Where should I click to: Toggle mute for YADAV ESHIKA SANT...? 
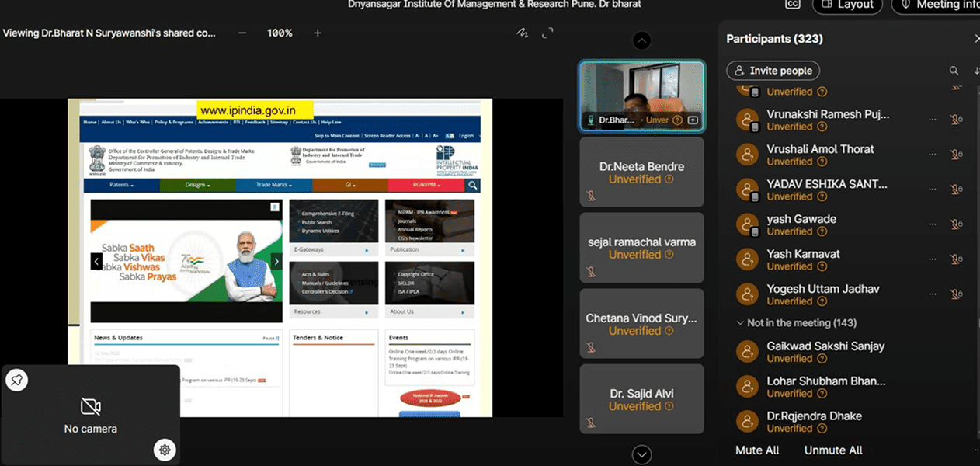pos(957,190)
